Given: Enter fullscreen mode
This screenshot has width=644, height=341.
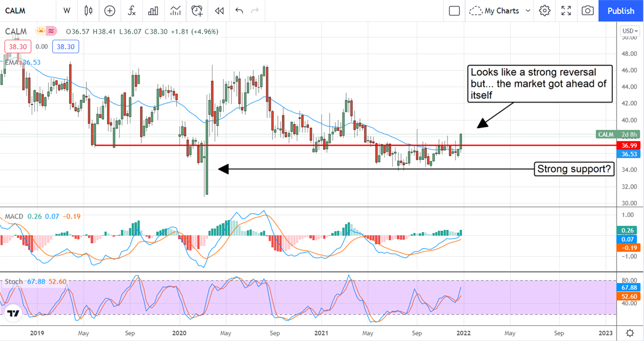Looking at the screenshot, I should pyautogui.click(x=566, y=10).
